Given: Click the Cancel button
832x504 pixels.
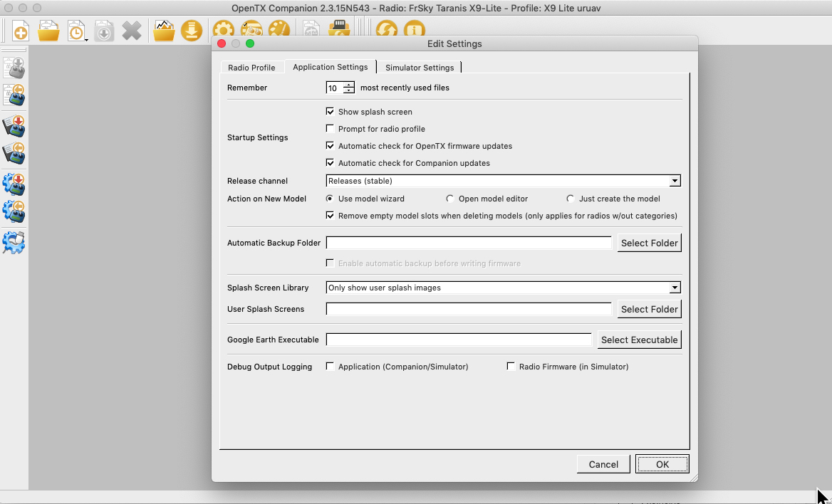Looking at the screenshot, I should click(x=603, y=464).
